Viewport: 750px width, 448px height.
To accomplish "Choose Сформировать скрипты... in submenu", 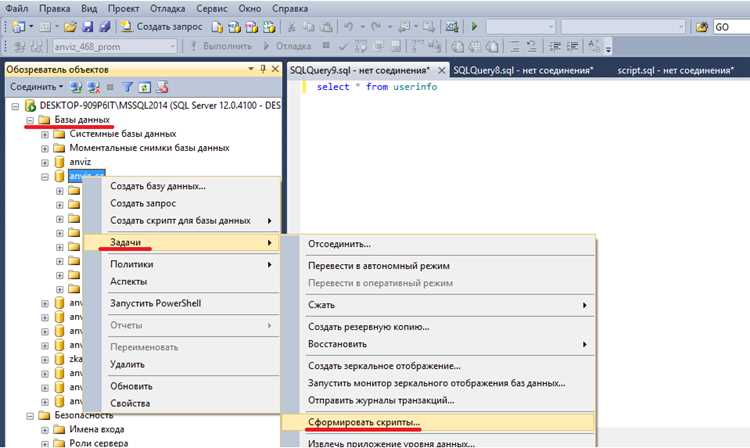I will [438, 423].
